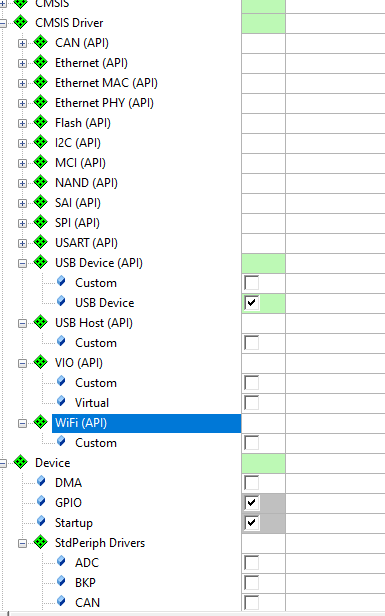
Task: Click the blue ADC component icon
Action: 61,561
